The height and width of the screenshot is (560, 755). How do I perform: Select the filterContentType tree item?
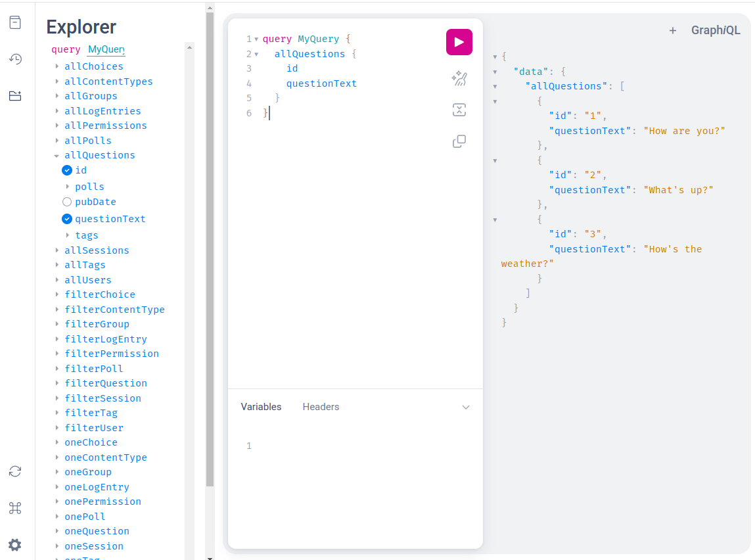tap(114, 310)
